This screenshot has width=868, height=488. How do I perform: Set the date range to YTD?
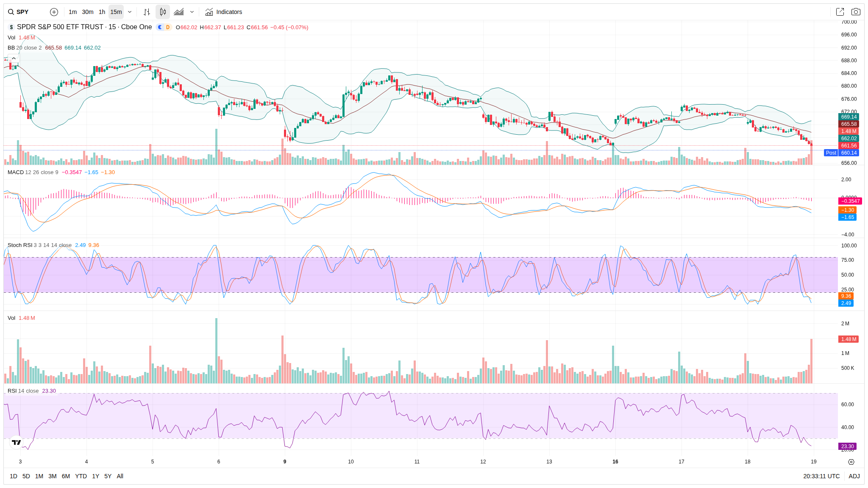tap(81, 476)
